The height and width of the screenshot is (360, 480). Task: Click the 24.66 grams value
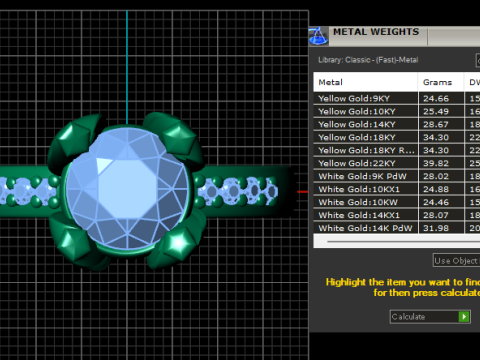[x=436, y=99]
